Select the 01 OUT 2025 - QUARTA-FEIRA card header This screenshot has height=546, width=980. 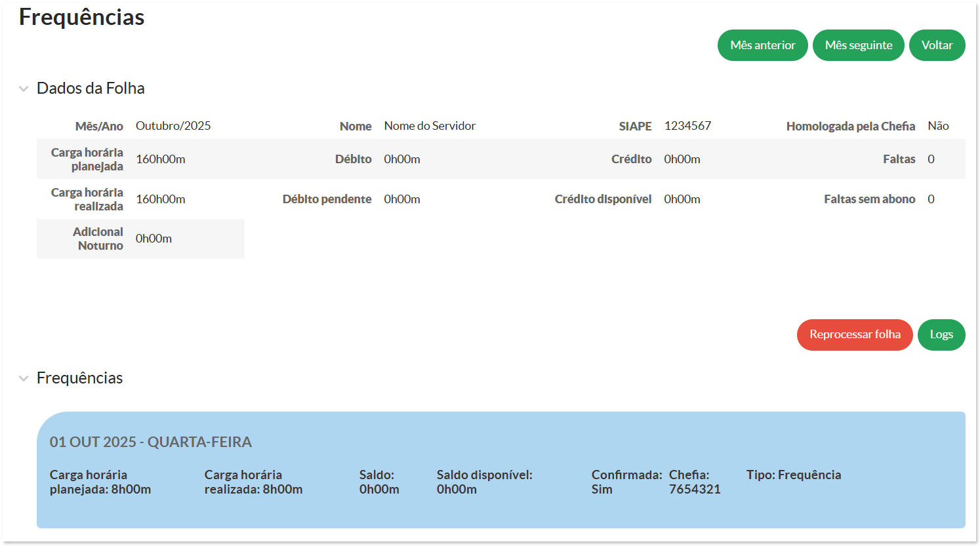pyautogui.click(x=151, y=442)
